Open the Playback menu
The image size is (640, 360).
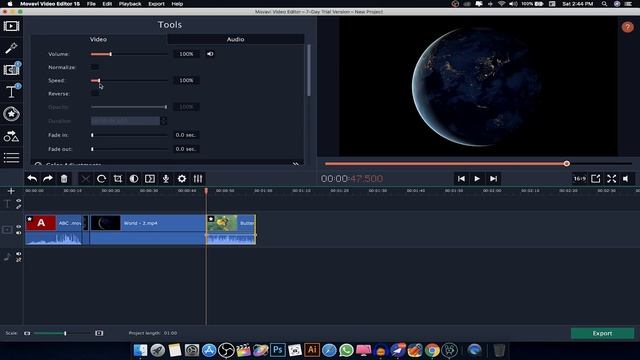[130, 4]
